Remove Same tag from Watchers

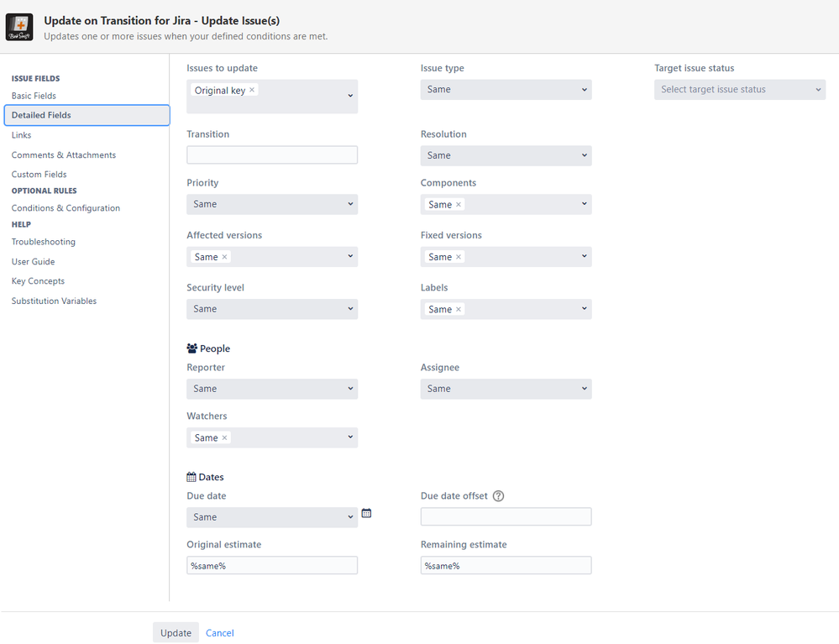225,437
